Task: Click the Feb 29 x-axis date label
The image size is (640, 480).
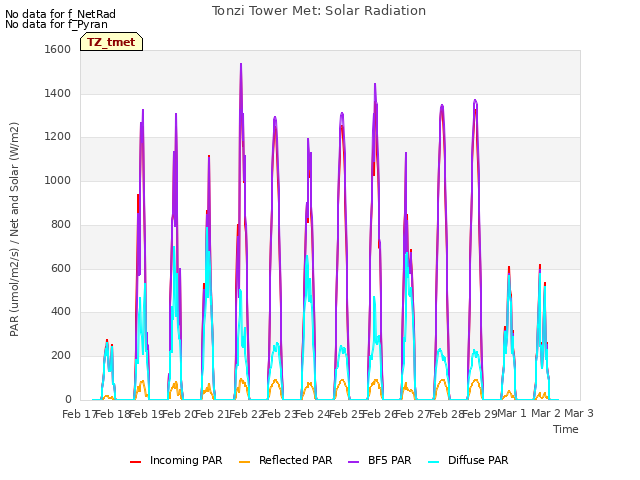Action: [480, 414]
